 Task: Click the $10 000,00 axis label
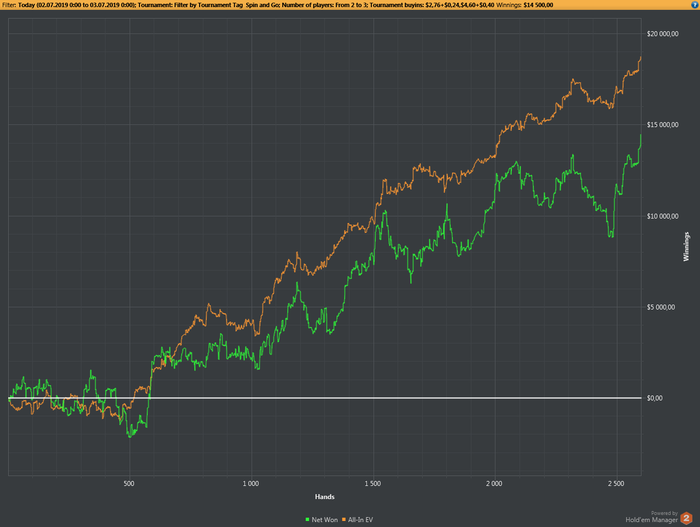point(662,216)
